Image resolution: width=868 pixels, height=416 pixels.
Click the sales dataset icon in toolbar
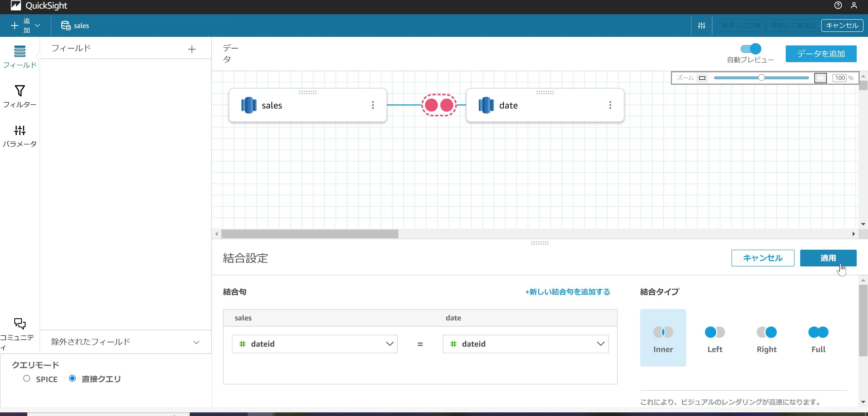[x=66, y=26]
